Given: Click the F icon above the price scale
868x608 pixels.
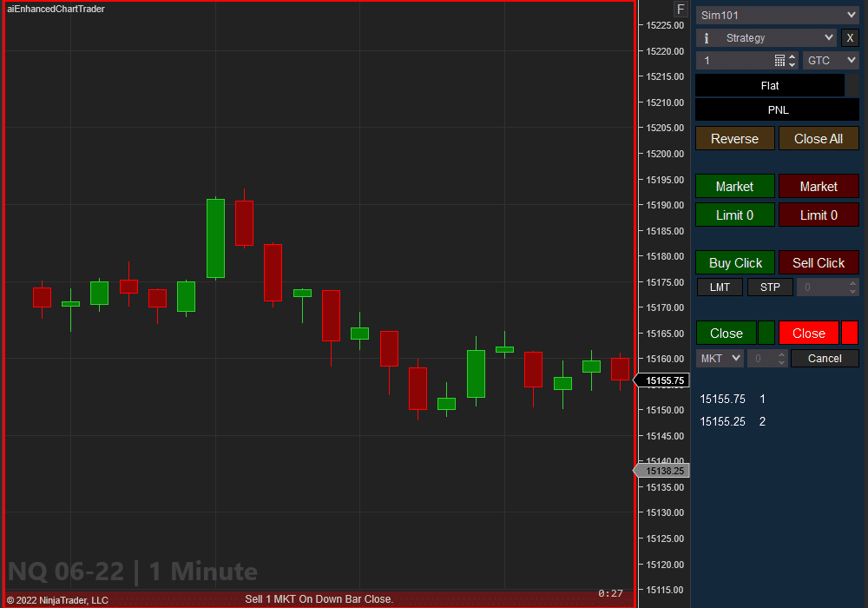Looking at the screenshot, I should point(681,9).
